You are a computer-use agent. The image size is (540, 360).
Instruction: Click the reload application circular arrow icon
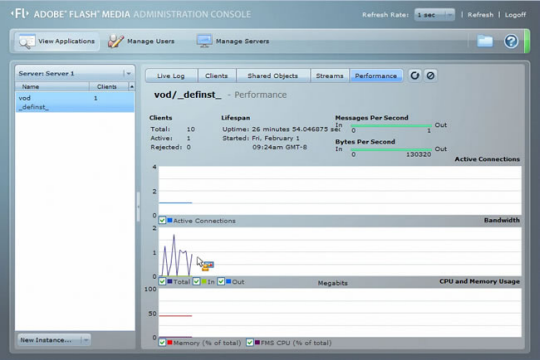pyautogui.click(x=415, y=75)
